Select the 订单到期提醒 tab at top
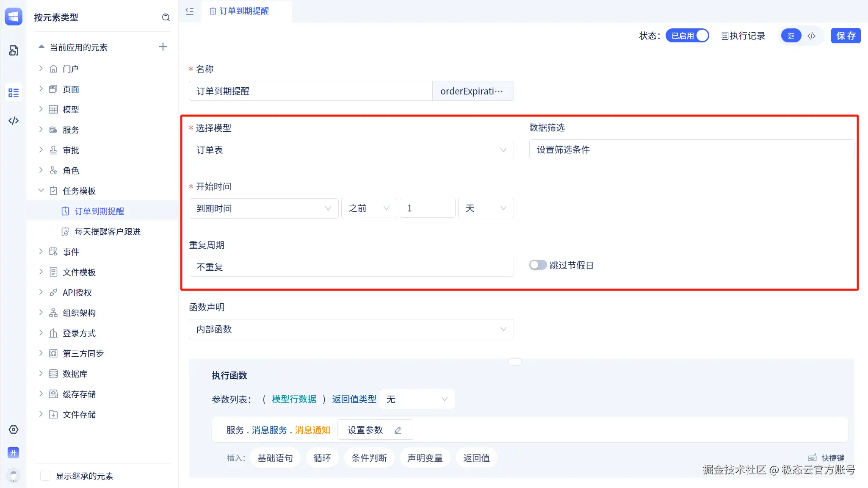This screenshot has height=488, width=868. coord(244,11)
